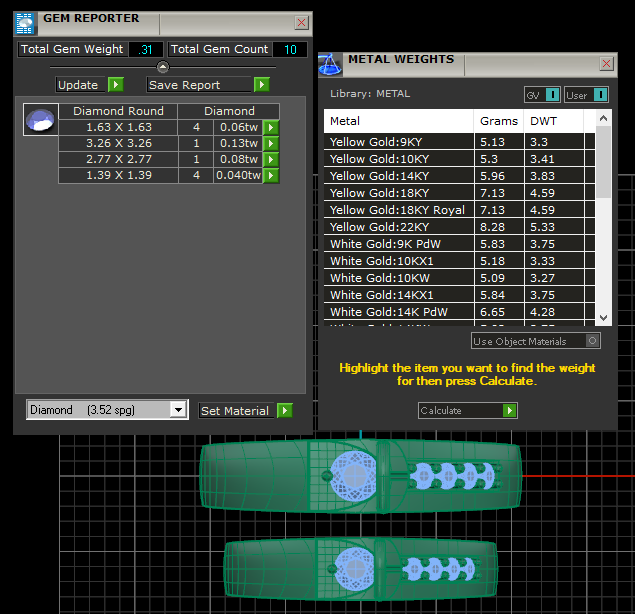Click green arrow for 0.06tw diamond row
Screen dimensions: 635x614
pos(271,127)
